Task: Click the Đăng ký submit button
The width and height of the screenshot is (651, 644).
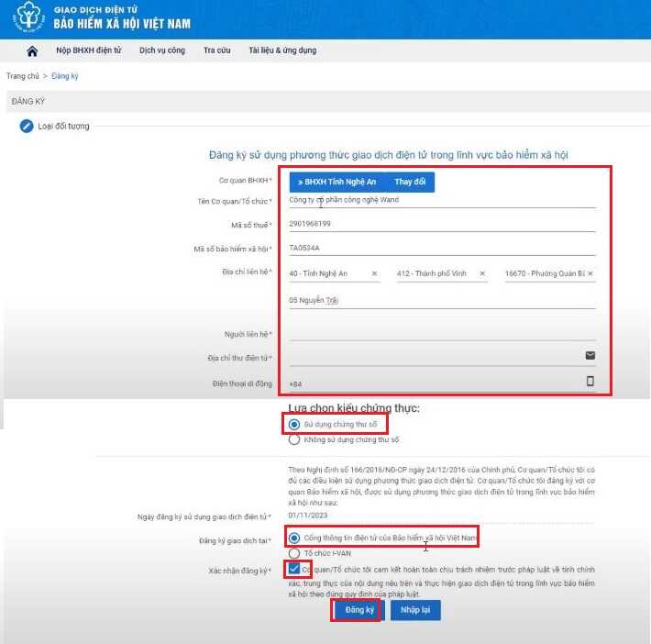Action: coord(359,610)
